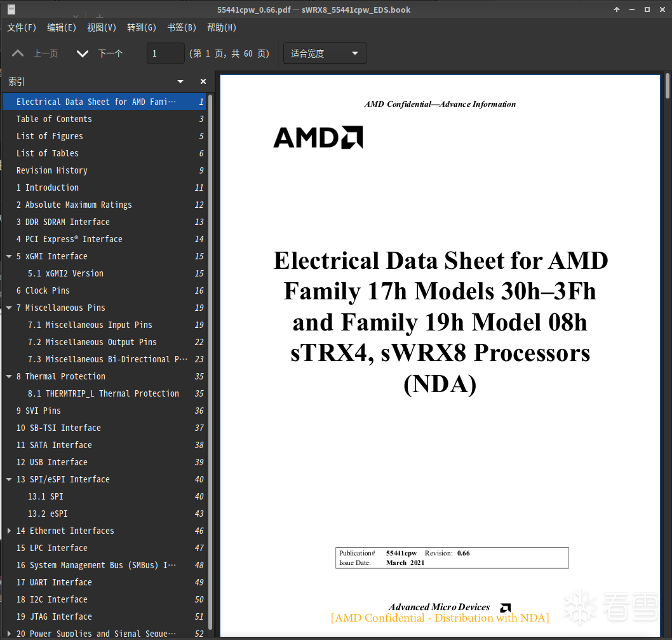Collapse the 7 Miscellaneous Pins tree node
This screenshot has height=640, width=672.
(x=9, y=308)
